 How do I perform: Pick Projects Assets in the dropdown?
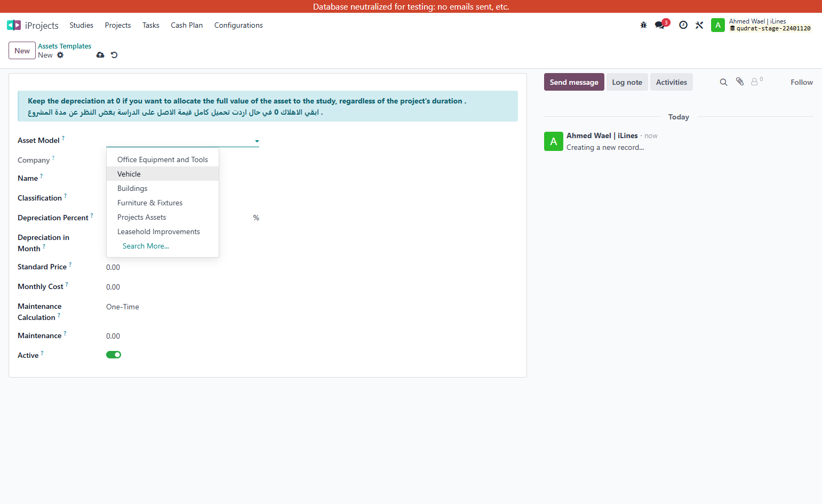coord(163,217)
